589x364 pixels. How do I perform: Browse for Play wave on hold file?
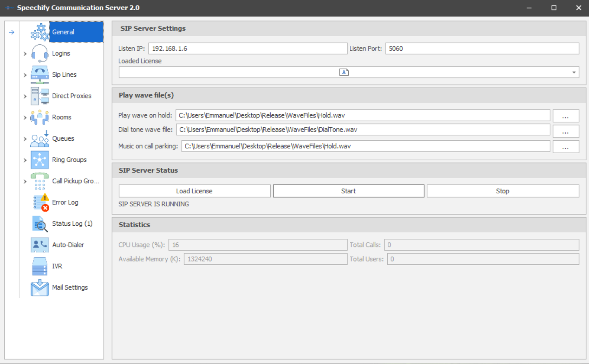pos(566,116)
